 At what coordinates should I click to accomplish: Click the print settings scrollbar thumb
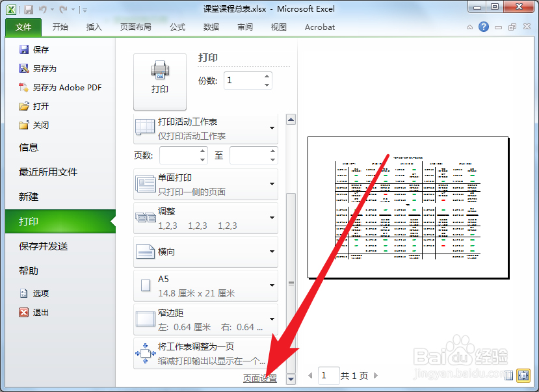tap(291, 283)
